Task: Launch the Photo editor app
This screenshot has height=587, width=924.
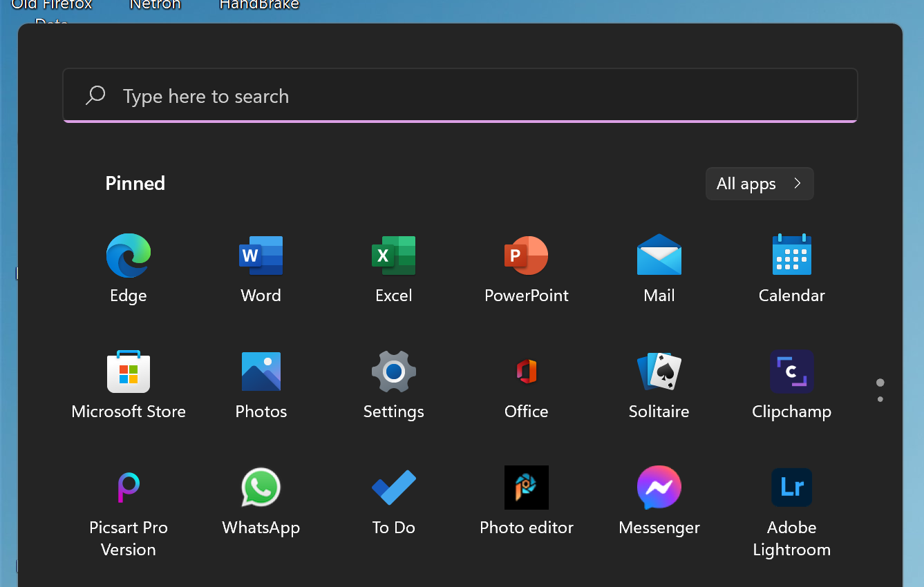Action: [527, 501]
